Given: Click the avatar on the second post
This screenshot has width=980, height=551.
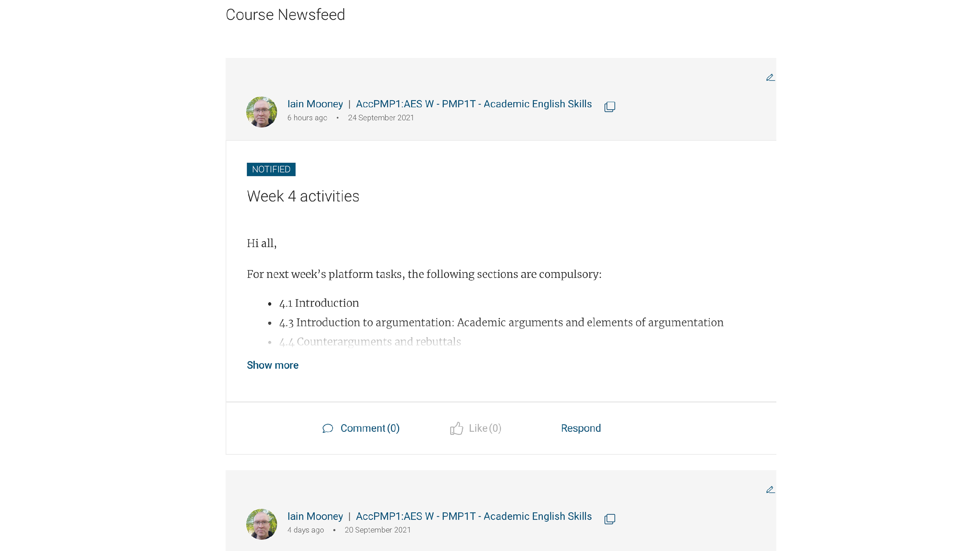Looking at the screenshot, I should click(261, 524).
